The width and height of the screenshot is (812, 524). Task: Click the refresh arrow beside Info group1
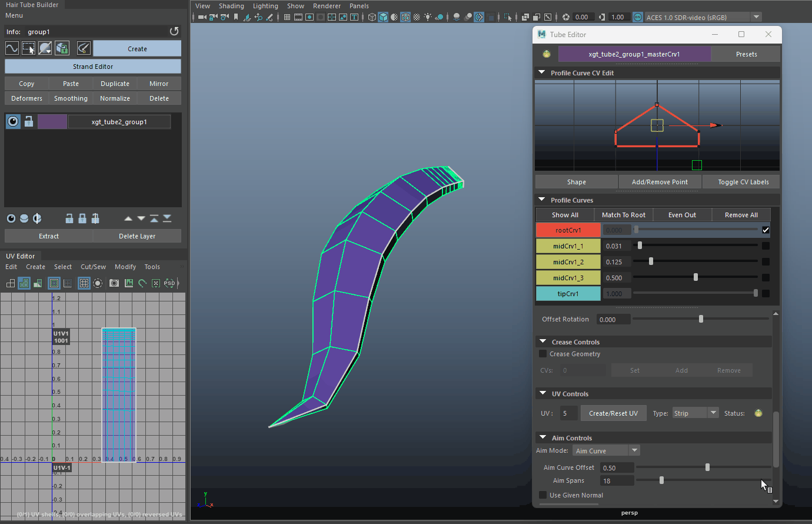[x=174, y=31]
